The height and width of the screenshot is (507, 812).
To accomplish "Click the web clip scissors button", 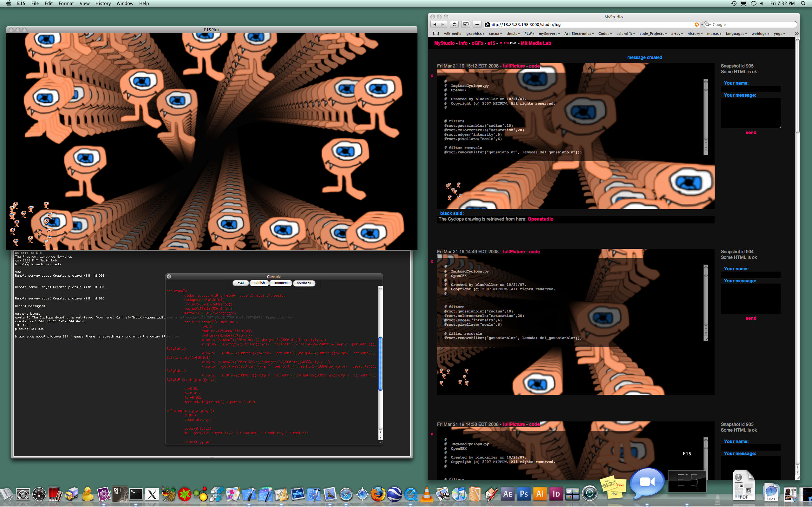I will tap(465, 24).
